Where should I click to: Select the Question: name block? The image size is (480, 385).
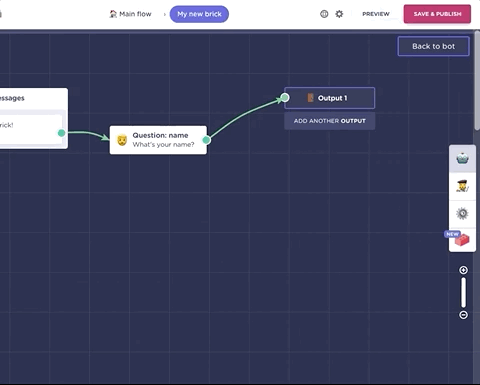(x=158, y=140)
